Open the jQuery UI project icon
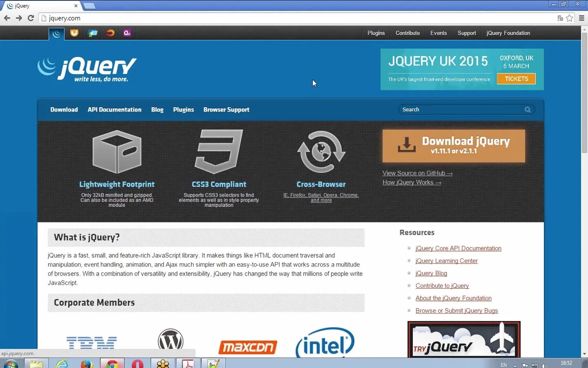This screenshot has width=588, height=368. 74,33
